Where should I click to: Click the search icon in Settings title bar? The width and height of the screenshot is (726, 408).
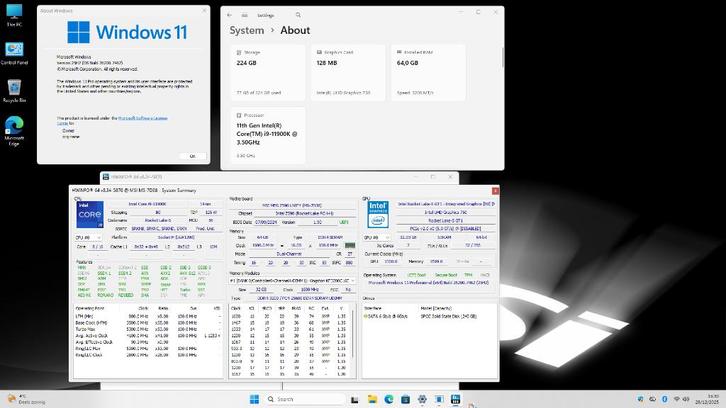[x=298, y=15]
